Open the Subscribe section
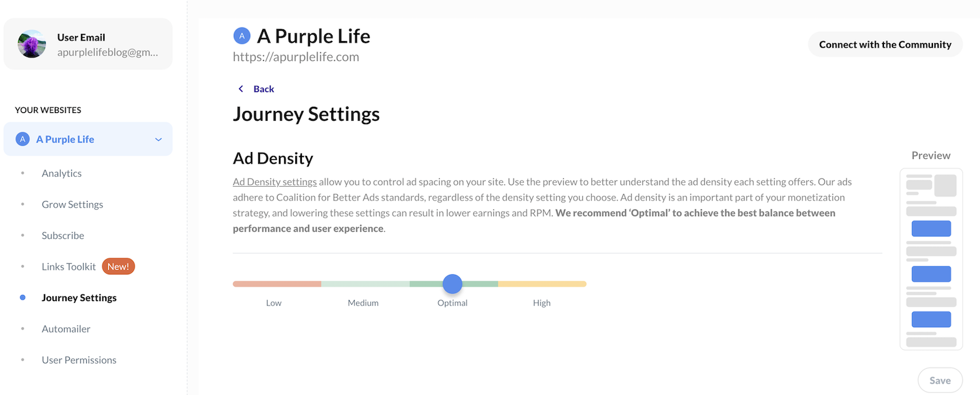The width and height of the screenshot is (980, 395). [x=63, y=235]
